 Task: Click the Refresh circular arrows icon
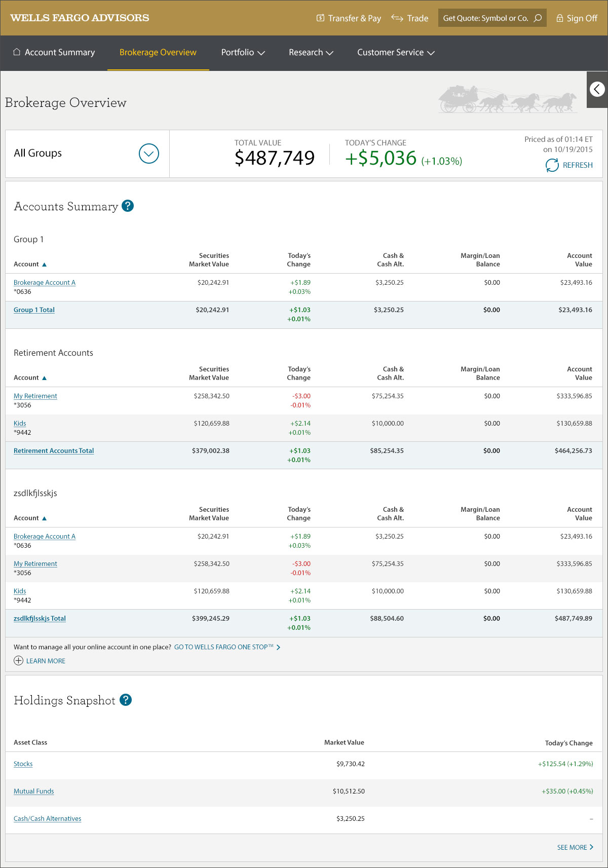coord(552,165)
